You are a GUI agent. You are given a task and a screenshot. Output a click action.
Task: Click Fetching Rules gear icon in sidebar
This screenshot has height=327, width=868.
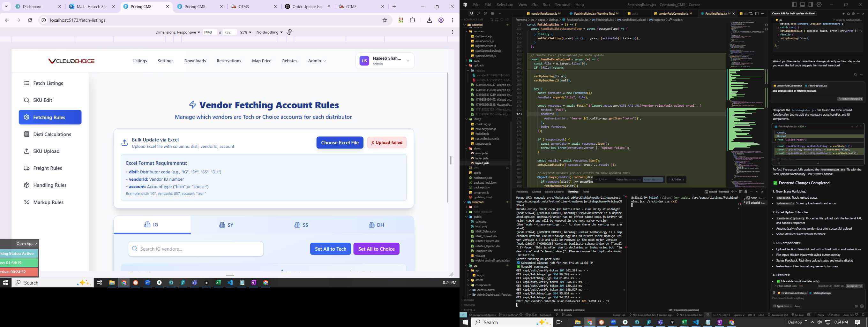tap(26, 117)
